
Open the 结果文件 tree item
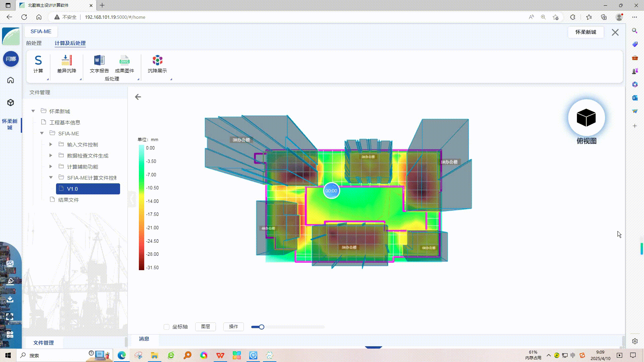tap(68, 200)
